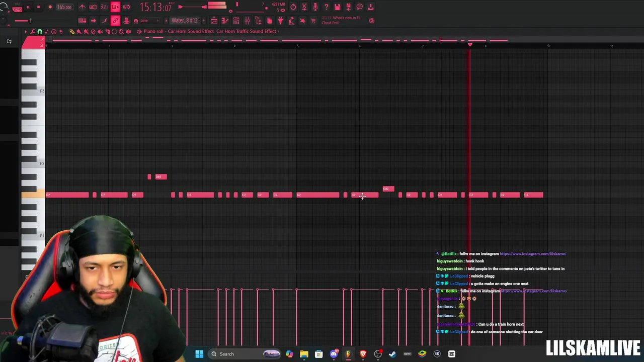This screenshot has height=362, width=644.
Task: Open the Browser/plugin picker tree icon
Action: coord(258,21)
